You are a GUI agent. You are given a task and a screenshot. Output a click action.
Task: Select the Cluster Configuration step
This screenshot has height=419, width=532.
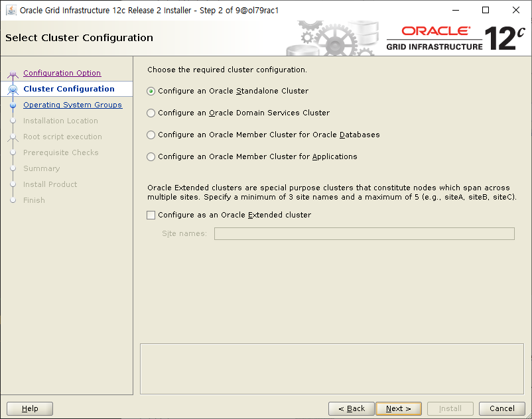[69, 89]
